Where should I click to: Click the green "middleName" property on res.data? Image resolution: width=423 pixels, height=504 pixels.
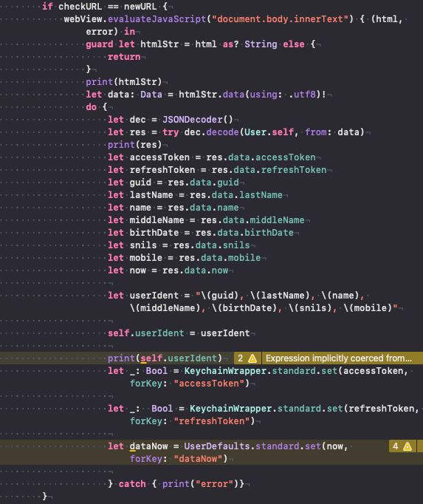pyautogui.click(x=277, y=220)
